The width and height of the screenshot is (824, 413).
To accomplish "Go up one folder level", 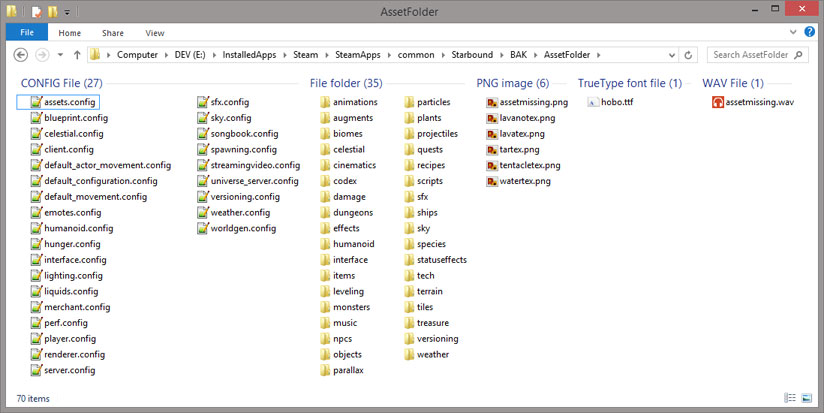I will pos(77,55).
